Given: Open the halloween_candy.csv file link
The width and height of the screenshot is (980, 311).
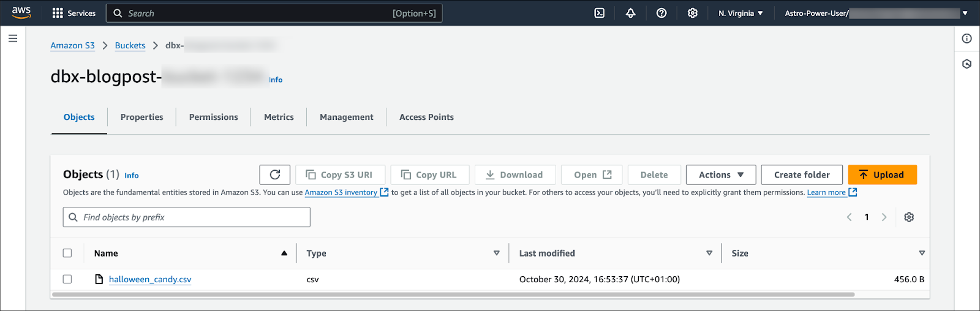Looking at the screenshot, I should pyautogui.click(x=150, y=279).
